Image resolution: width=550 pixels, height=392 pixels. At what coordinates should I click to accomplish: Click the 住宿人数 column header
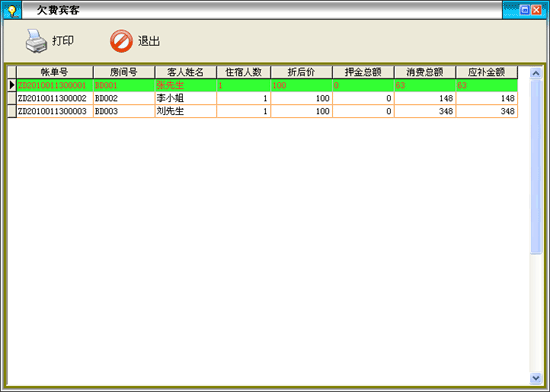(x=243, y=72)
